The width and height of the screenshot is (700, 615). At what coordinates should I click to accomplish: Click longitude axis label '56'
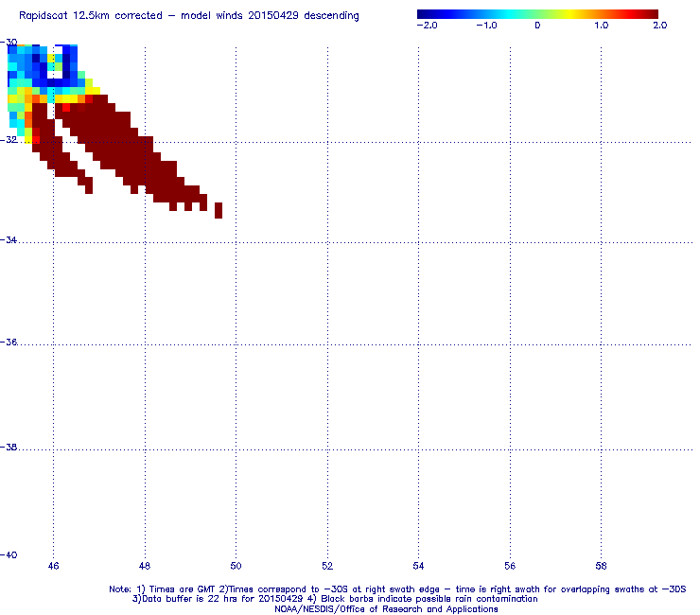click(510, 567)
